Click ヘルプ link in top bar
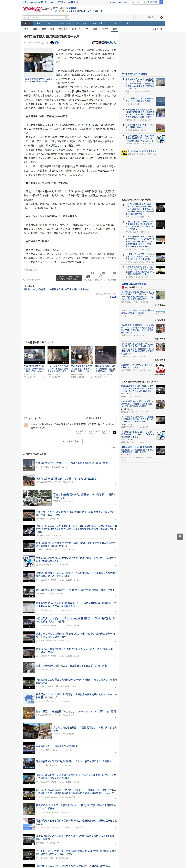The height and width of the screenshot is (868, 186). coord(127,2)
